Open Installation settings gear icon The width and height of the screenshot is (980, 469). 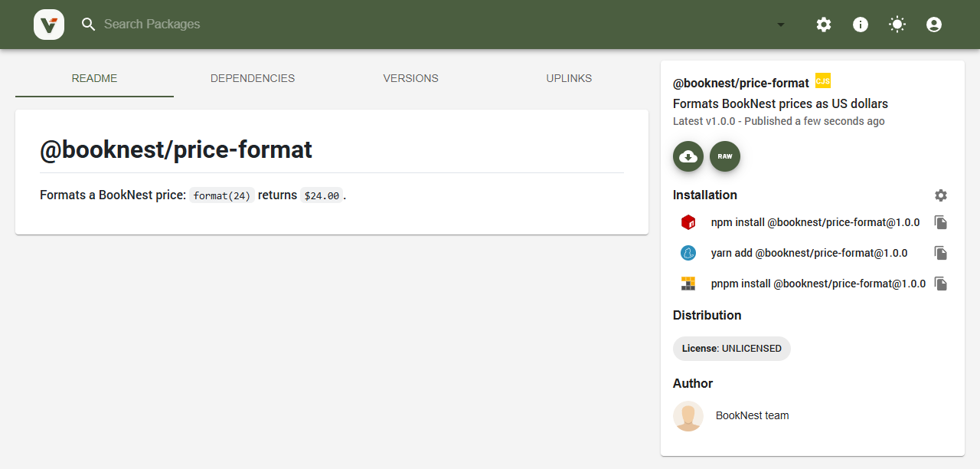coord(941,195)
